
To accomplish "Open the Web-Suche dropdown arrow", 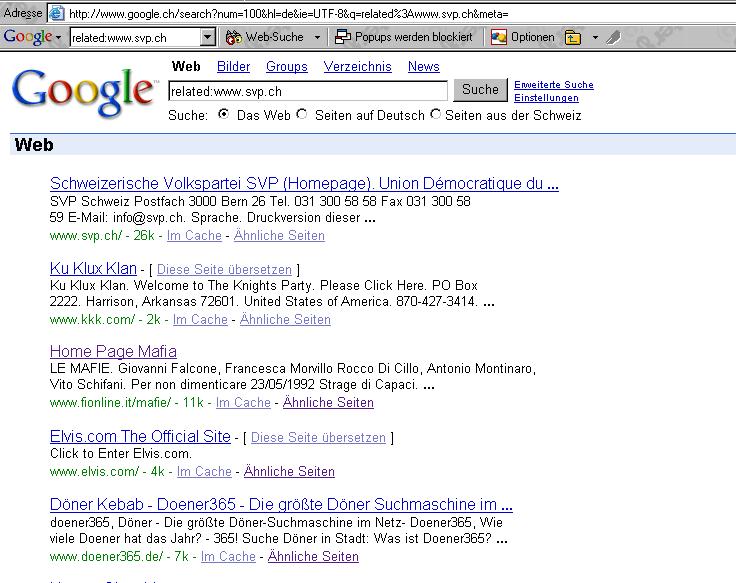I will point(317,37).
